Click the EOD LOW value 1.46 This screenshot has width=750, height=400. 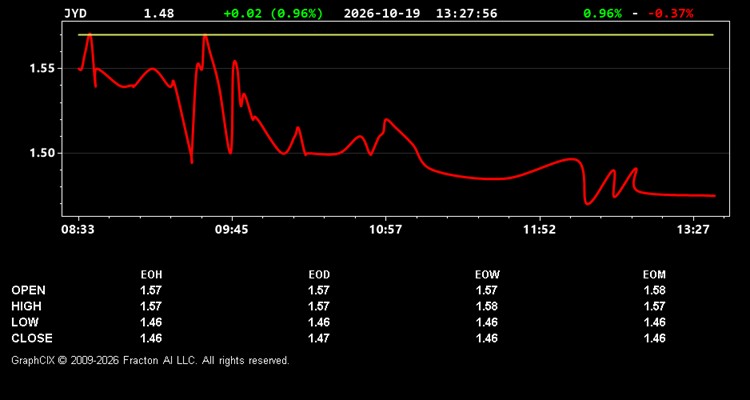tap(319, 322)
